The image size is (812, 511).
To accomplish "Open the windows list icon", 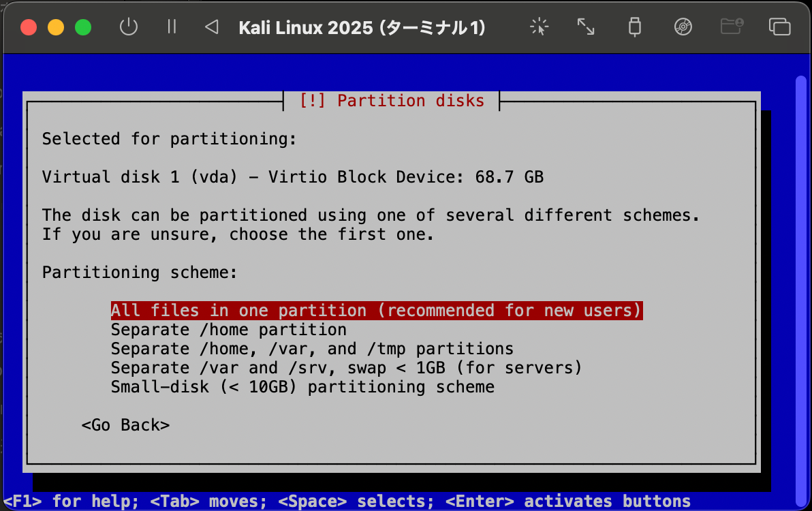I will pos(779,27).
